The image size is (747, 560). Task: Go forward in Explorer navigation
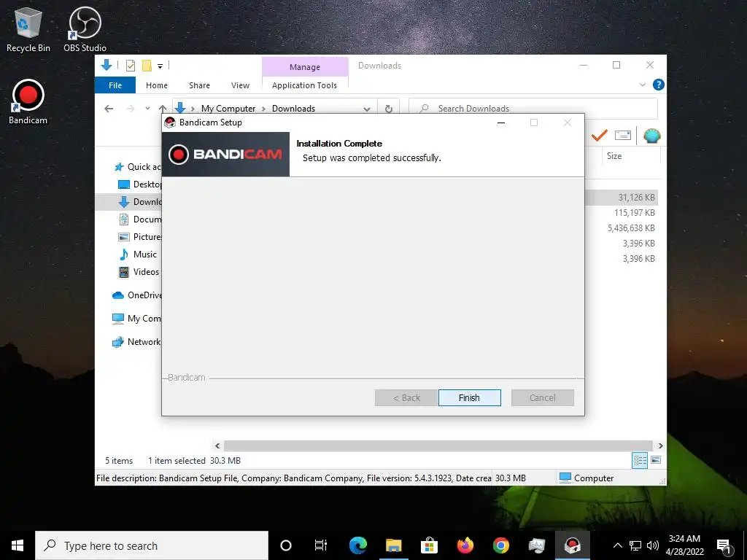130,109
